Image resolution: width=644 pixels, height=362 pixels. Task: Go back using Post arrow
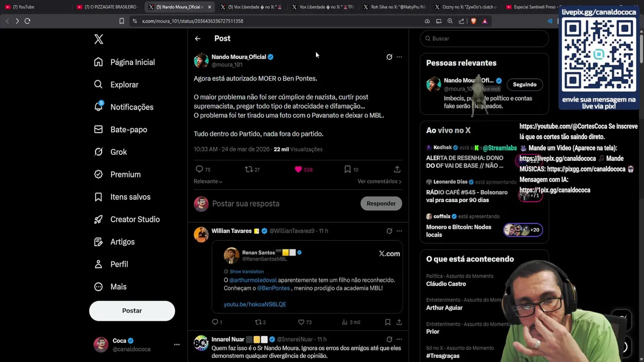click(198, 39)
